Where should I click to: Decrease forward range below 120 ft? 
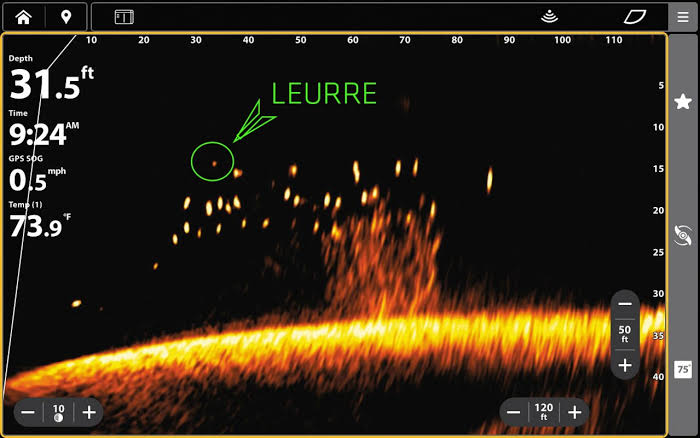[513, 412]
